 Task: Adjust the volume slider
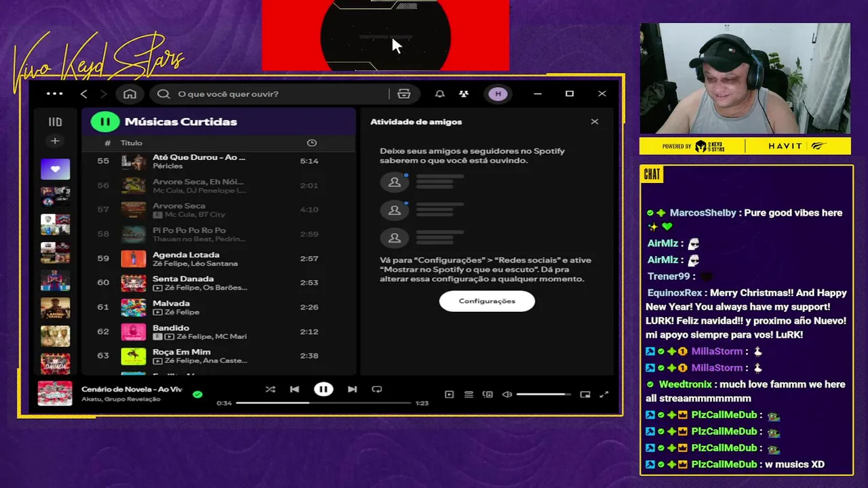[543, 394]
